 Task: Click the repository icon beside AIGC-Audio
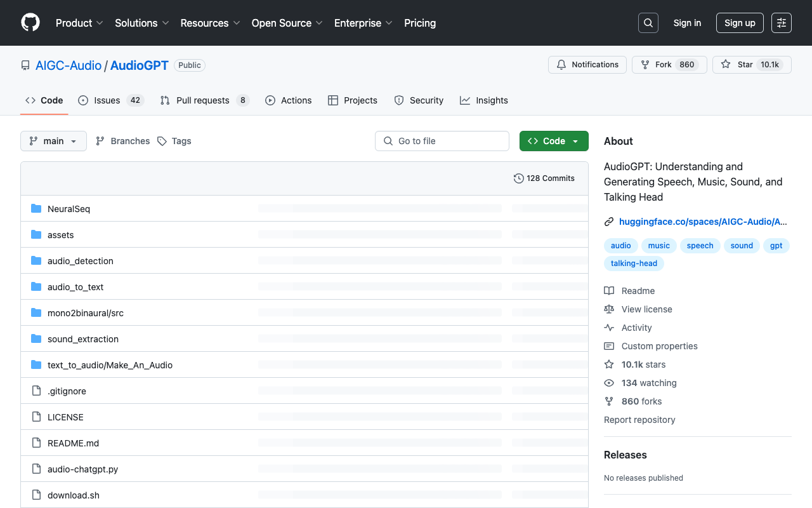point(25,65)
